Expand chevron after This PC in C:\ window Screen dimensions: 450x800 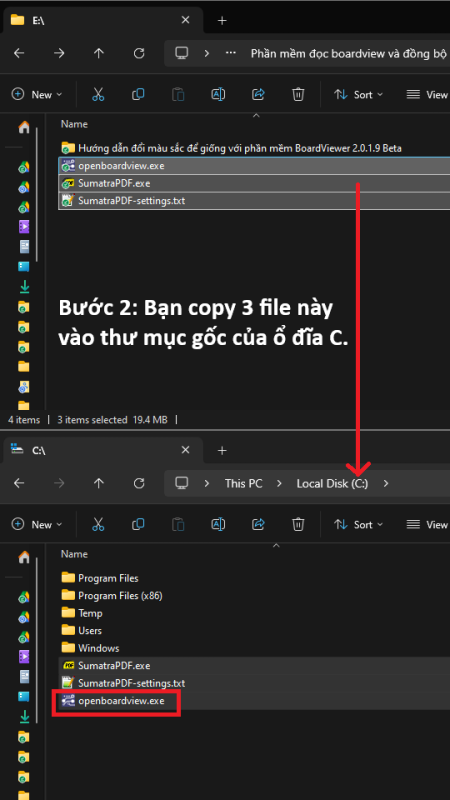(279, 483)
